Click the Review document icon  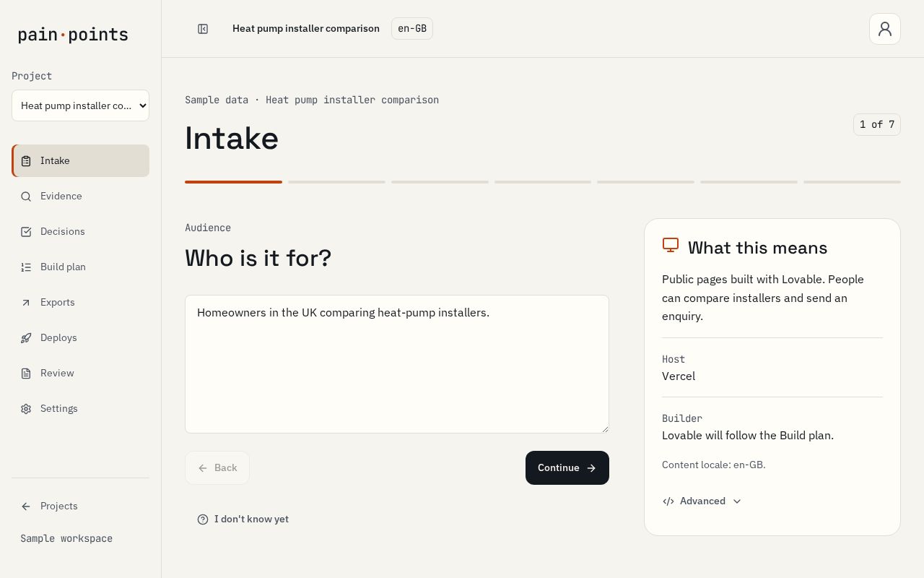click(x=26, y=374)
